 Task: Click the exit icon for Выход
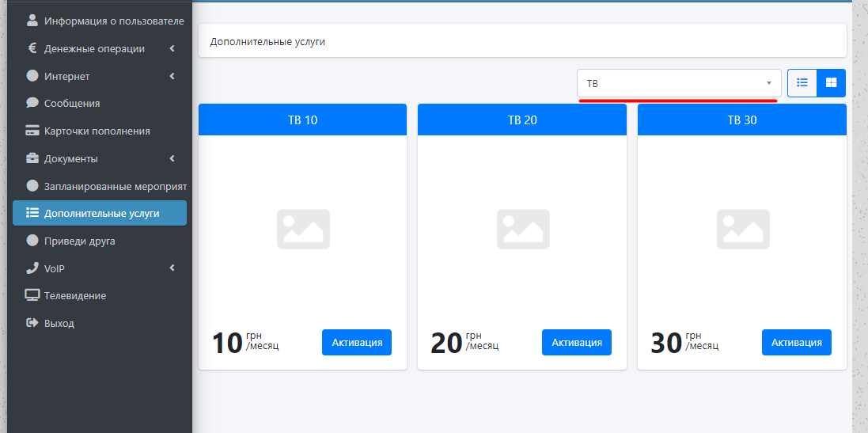tap(32, 323)
